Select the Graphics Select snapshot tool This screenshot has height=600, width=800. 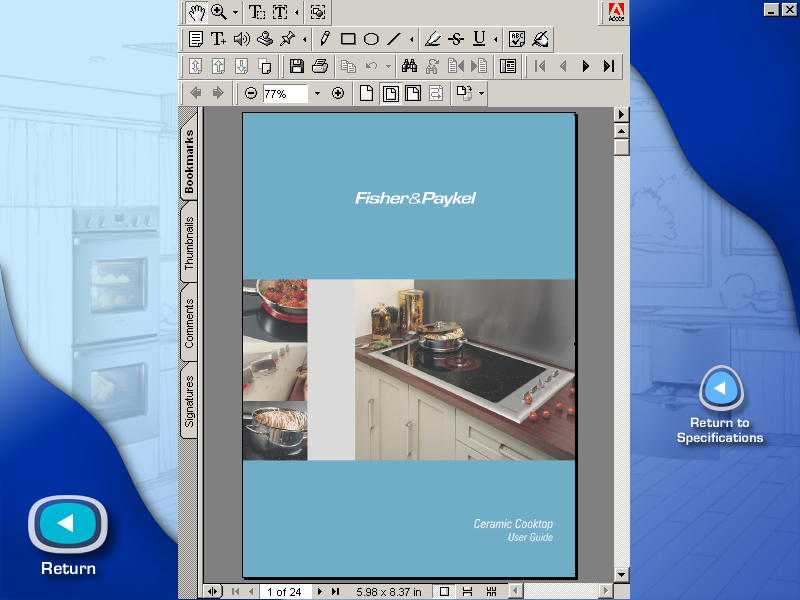click(x=318, y=12)
